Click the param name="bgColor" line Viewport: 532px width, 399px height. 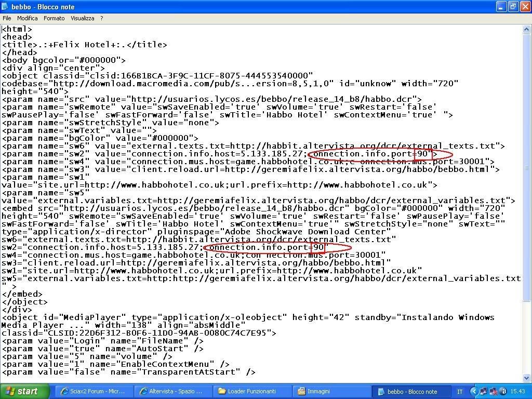pos(100,138)
